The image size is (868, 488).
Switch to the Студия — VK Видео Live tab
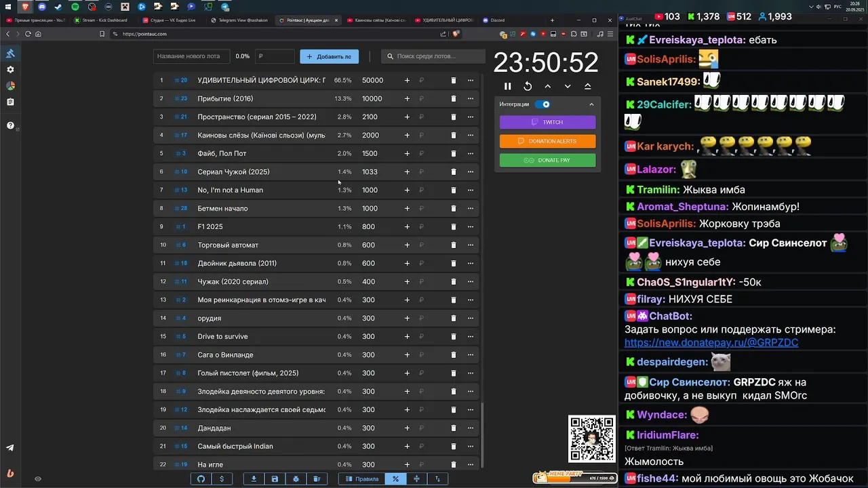click(x=171, y=20)
